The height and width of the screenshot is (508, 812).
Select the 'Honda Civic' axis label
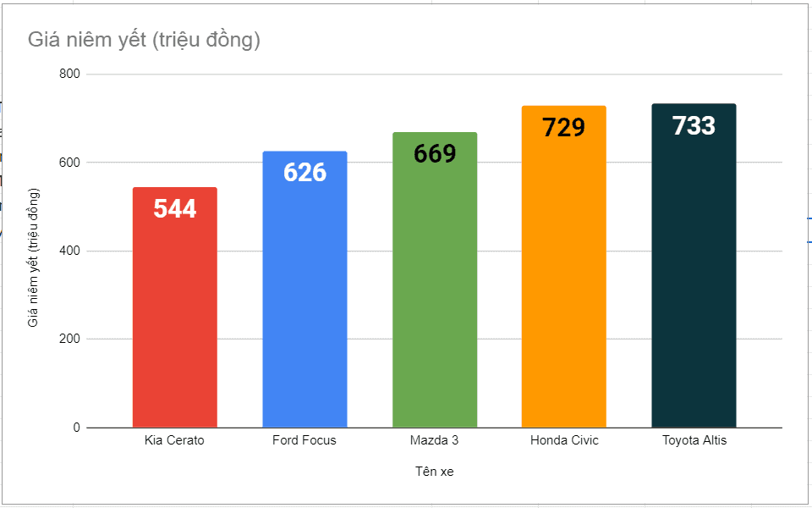564,440
